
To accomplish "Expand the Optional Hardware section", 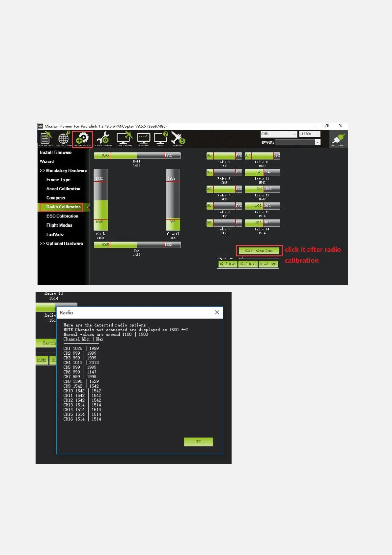I will click(62, 244).
